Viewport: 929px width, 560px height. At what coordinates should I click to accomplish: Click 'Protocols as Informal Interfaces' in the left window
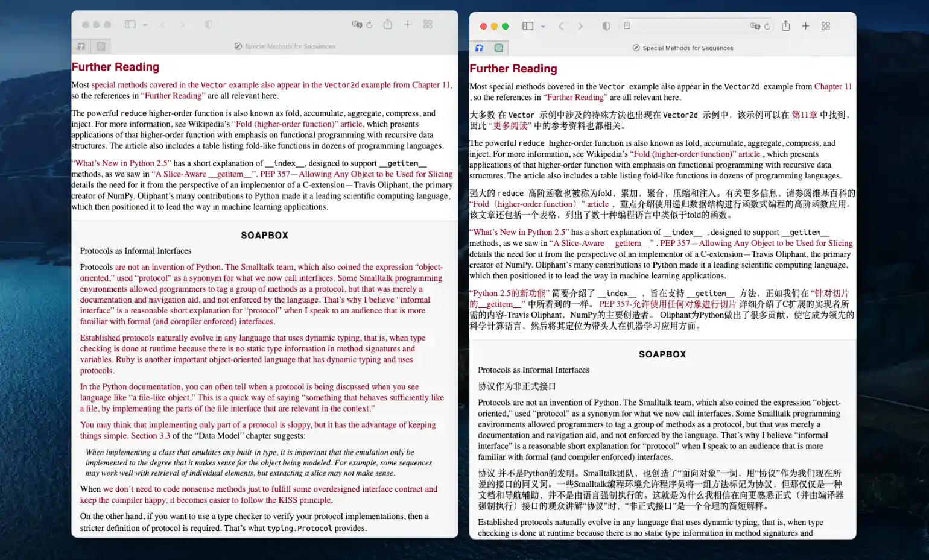tap(136, 251)
